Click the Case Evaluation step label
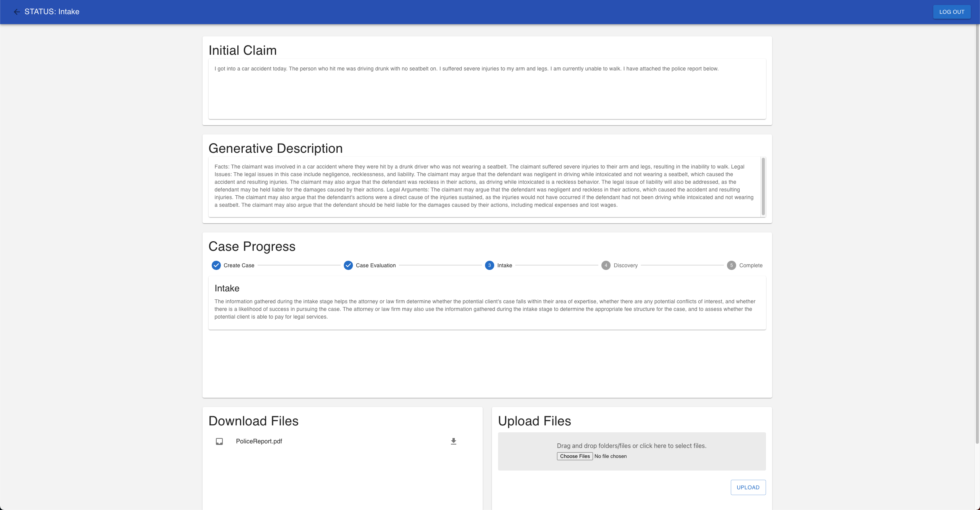 tap(376, 265)
